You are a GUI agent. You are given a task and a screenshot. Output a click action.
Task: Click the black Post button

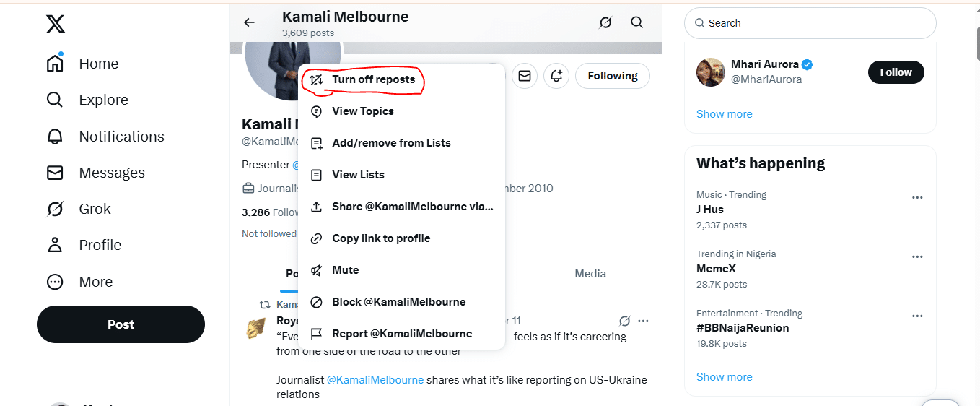point(121,324)
